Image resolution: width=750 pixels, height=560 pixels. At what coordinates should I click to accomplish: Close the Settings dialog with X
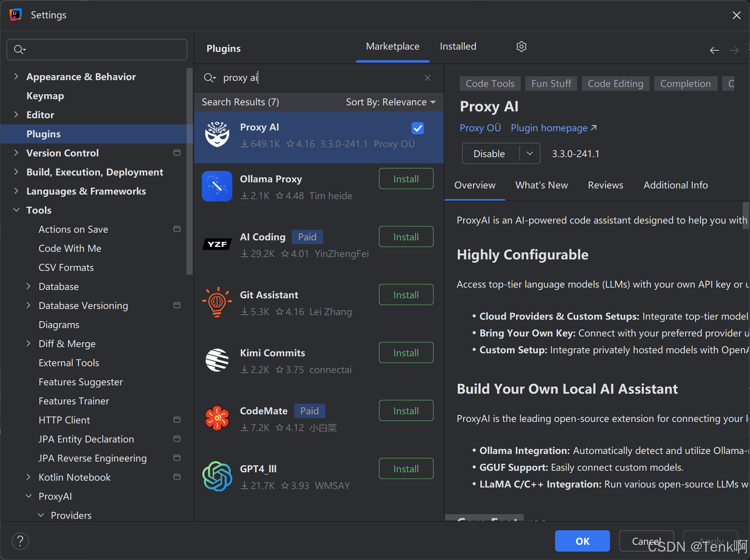[736, 15]
